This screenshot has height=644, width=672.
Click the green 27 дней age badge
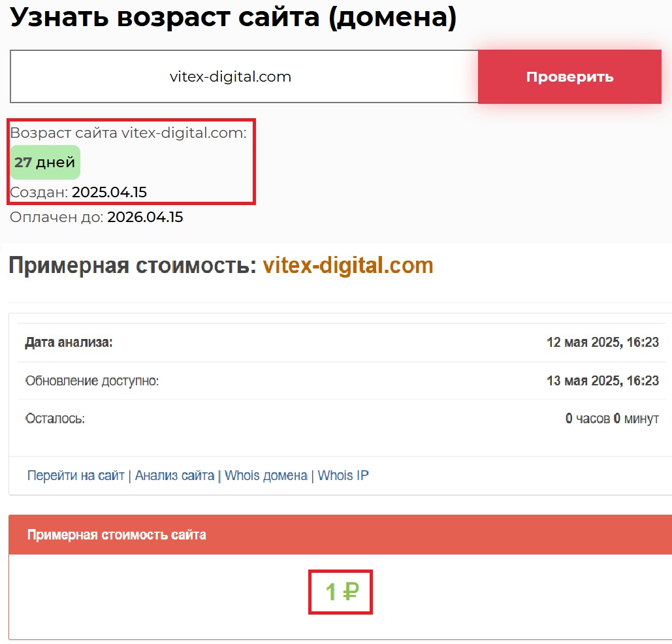(45, 163)
